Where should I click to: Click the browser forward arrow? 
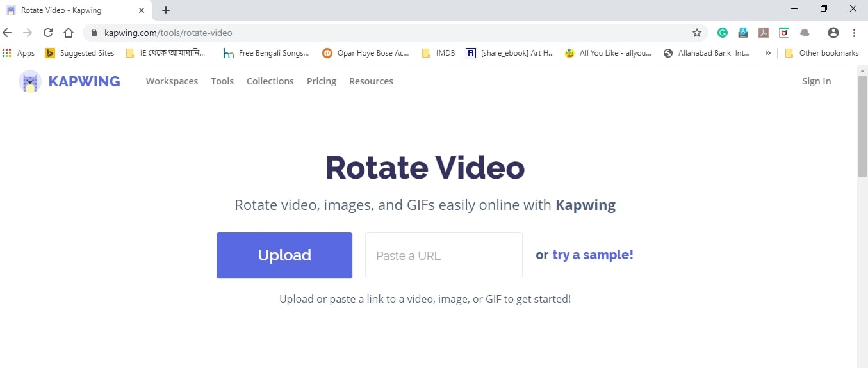point(28,33)
